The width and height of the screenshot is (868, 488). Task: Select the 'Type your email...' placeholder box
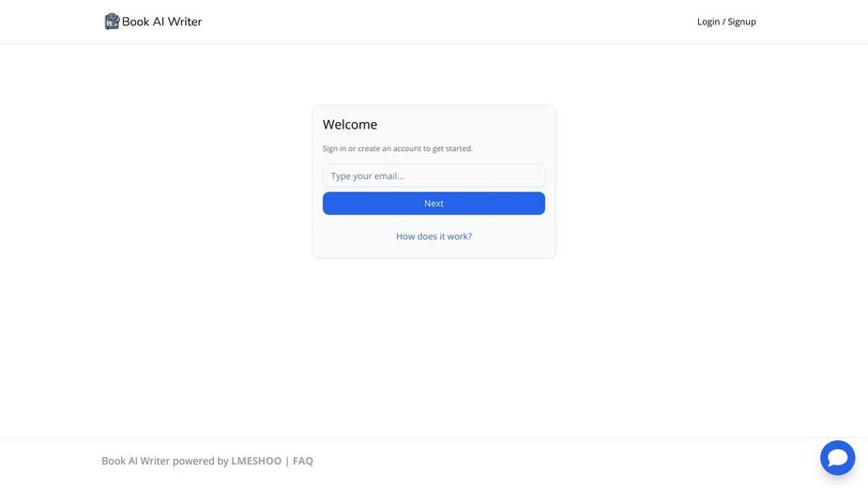pyautogui.click(x=434, y=175)
